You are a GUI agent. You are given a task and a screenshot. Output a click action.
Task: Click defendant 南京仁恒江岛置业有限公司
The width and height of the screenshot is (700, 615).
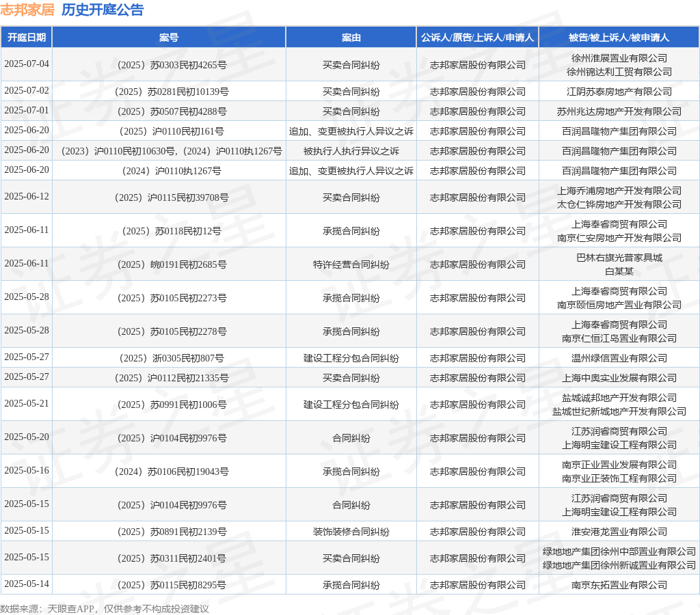(x=619, y=338)
